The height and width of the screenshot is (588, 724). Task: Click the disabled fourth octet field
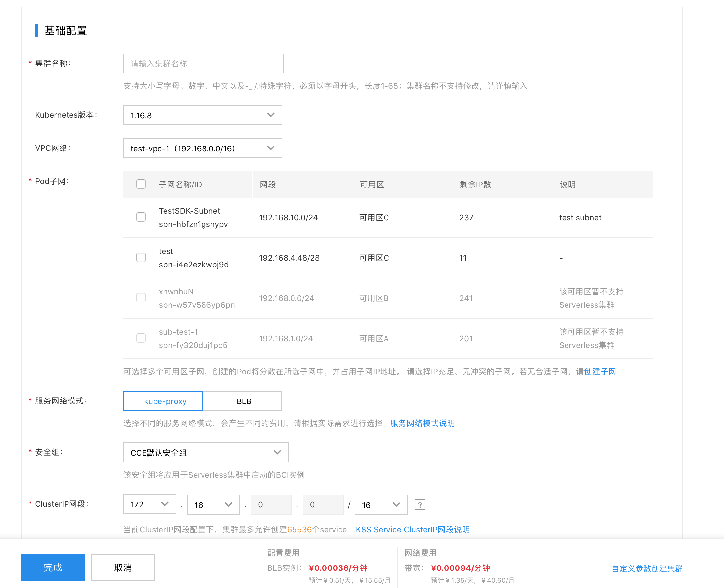(x=323, y=504)
